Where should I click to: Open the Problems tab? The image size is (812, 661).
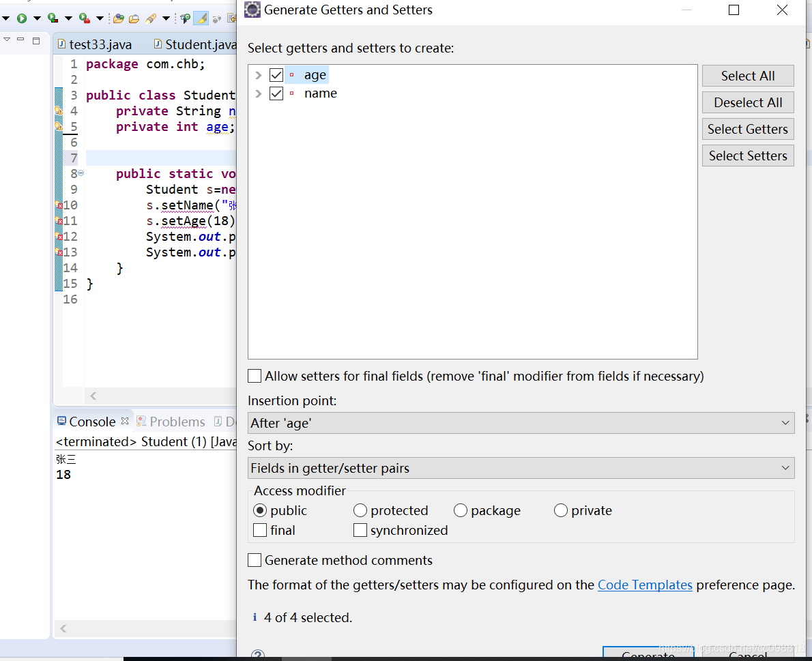171,422
